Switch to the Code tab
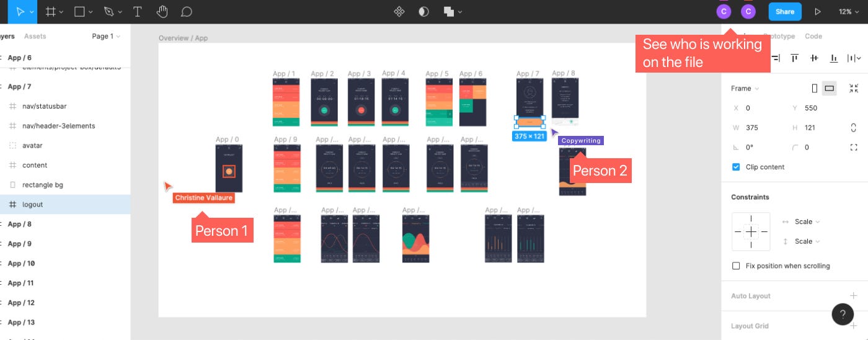Screen dimensions: 868x340 813,37
